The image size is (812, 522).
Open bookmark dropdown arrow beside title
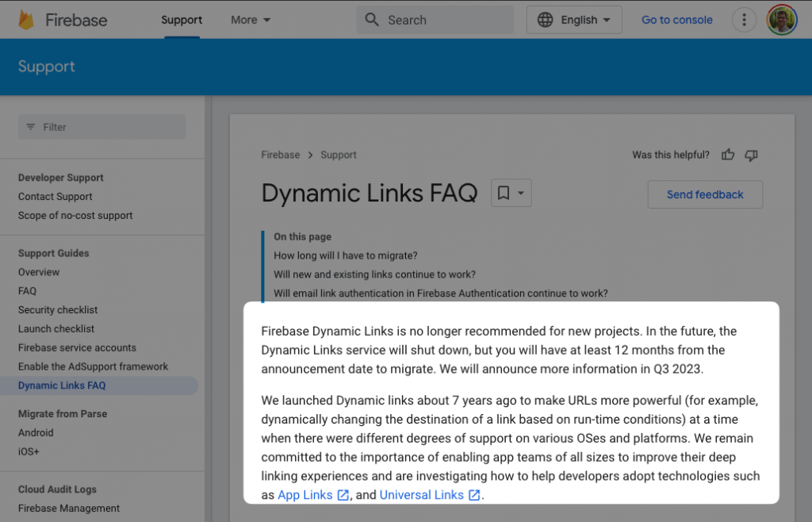click(521, 193)
